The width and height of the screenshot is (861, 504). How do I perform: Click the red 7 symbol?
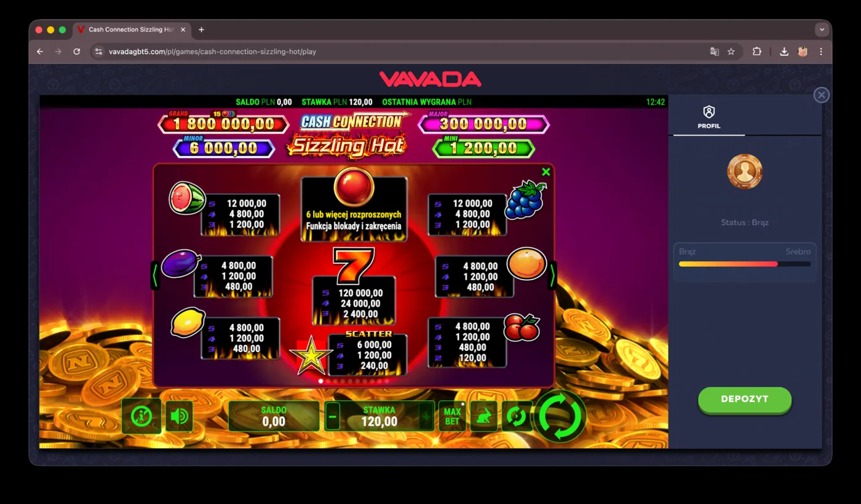click(354, 266)
